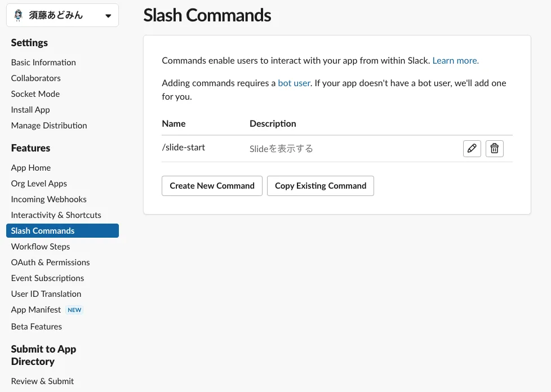Open App Manifest page
This screenshot has height=392, width=551.
pos(36,310)
